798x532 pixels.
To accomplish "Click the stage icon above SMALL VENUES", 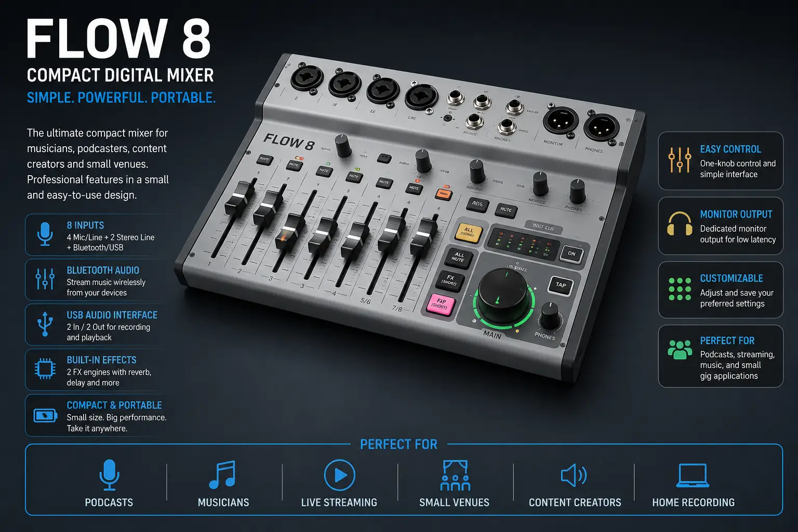I will (x=455, y=475).
